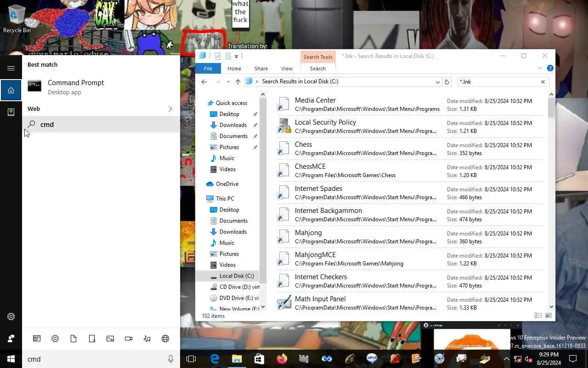Show hidden system tray icons
This screenshot has height=368, width=588.
[x=507, y=359]
